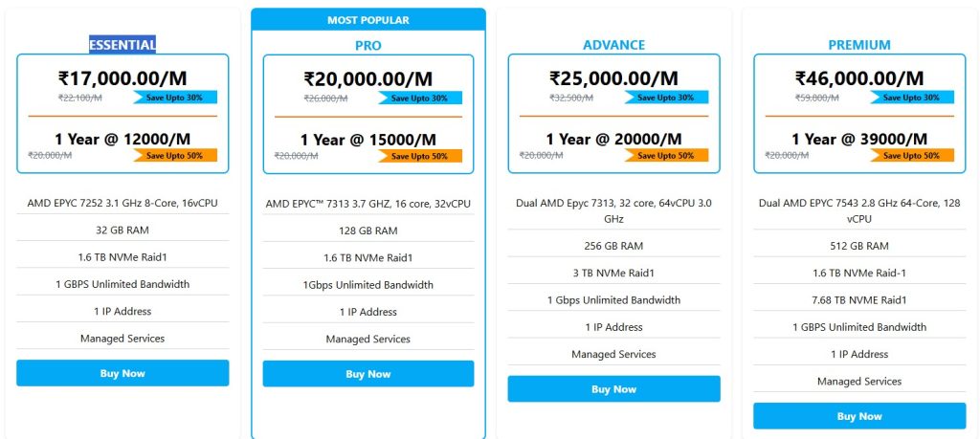This screenshot has width=980, height=439.
Task: Click Premium's orange Save Upto 50% badge
Action: (912, 156)
